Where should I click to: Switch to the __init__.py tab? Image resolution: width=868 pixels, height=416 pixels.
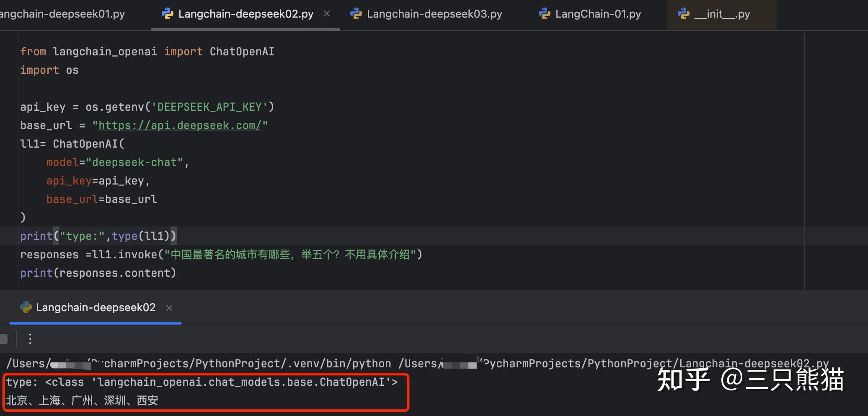(x=722, y=14)
